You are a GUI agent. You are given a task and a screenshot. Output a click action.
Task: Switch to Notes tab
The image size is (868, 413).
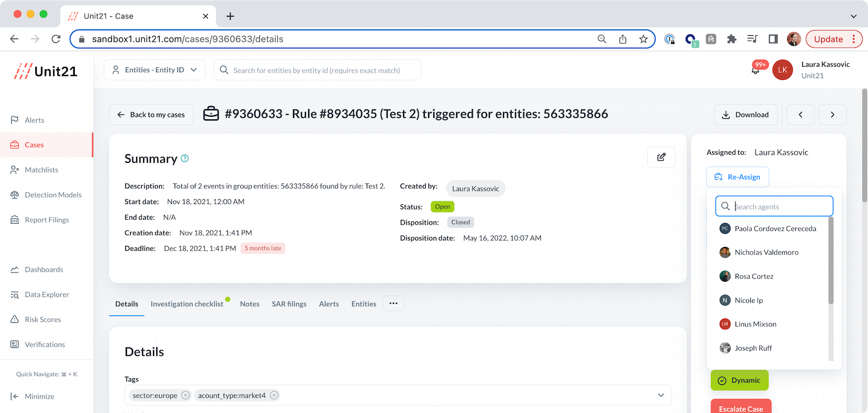[x=250, y=304]
